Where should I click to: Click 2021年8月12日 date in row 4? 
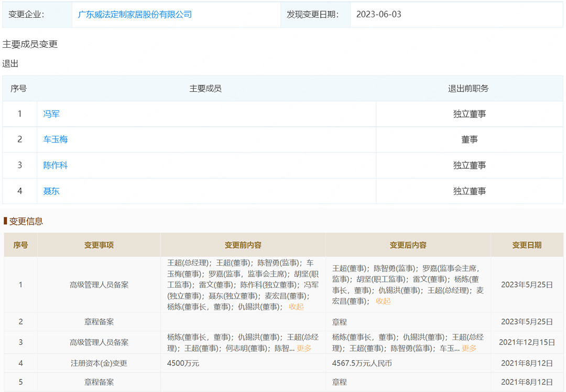tap(527, 363)
